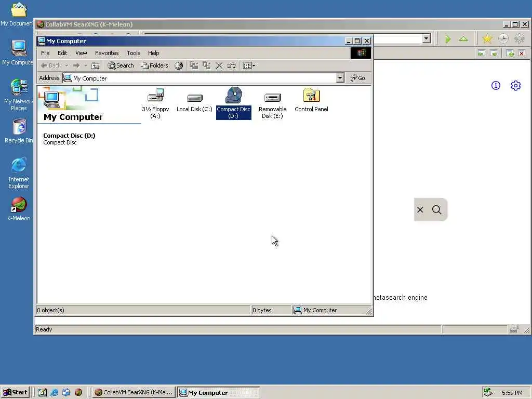Click K-Meleon previous tab icon
Image resolution: width=532 pixels, height=399 pixels.
(x=482, y=53)
